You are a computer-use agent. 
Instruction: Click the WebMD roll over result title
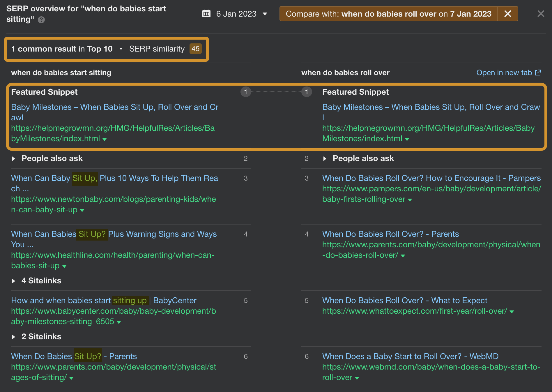coord(410,356)
